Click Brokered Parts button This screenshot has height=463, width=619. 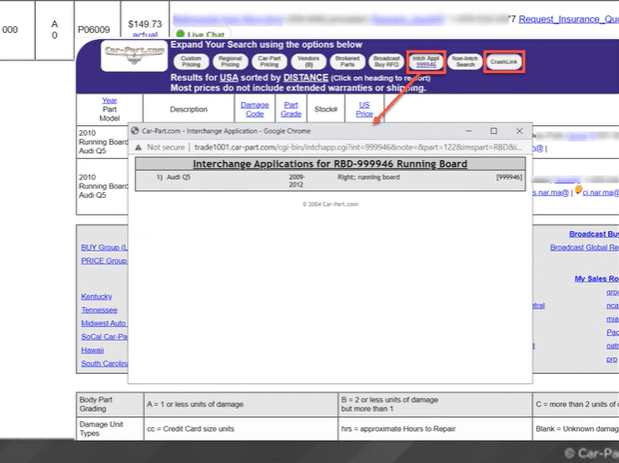click(x=347, y=61)
